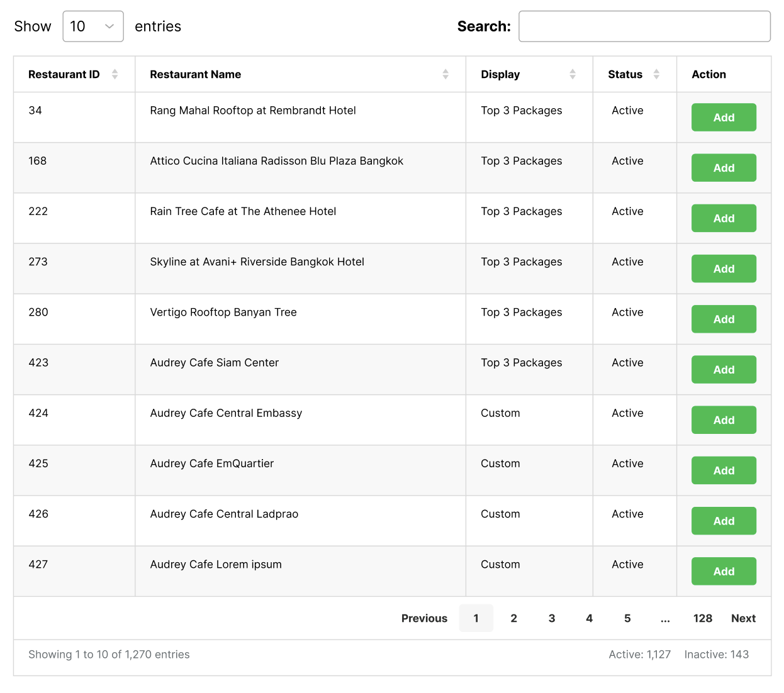
Task: Add Audrey Cafe Central Ladprao
Action: pos(723,521)
